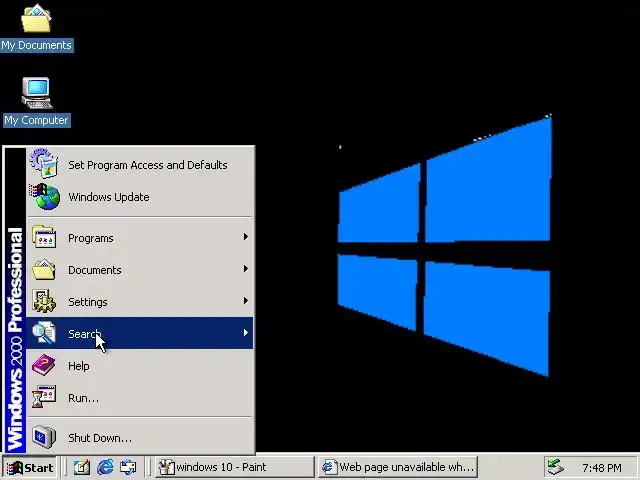Click the My Documents label text

click(36, 45)
